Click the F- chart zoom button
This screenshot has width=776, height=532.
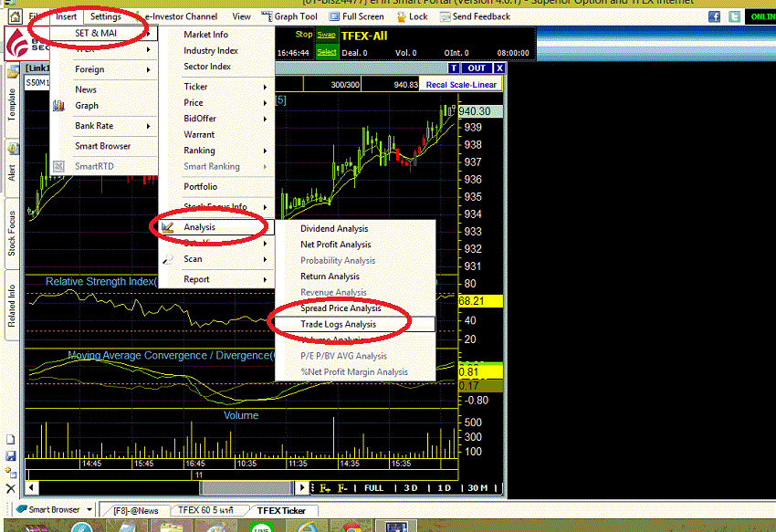(342, 488)
